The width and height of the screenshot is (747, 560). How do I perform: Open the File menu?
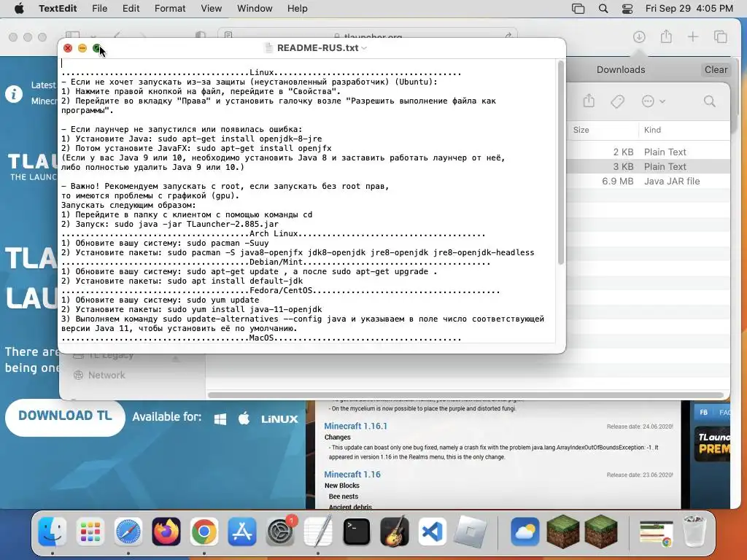[x=99, y=9]
